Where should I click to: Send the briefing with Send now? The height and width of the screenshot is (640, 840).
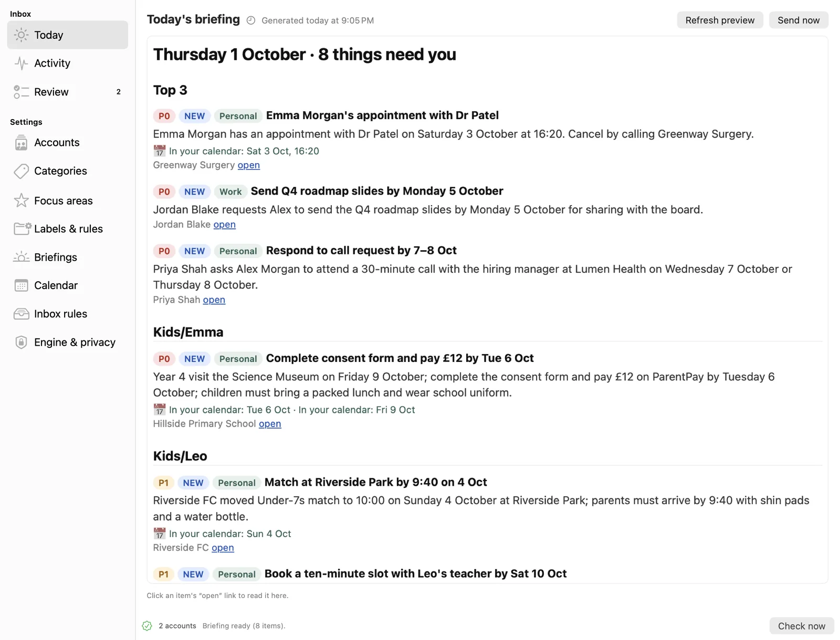point(799,20)
